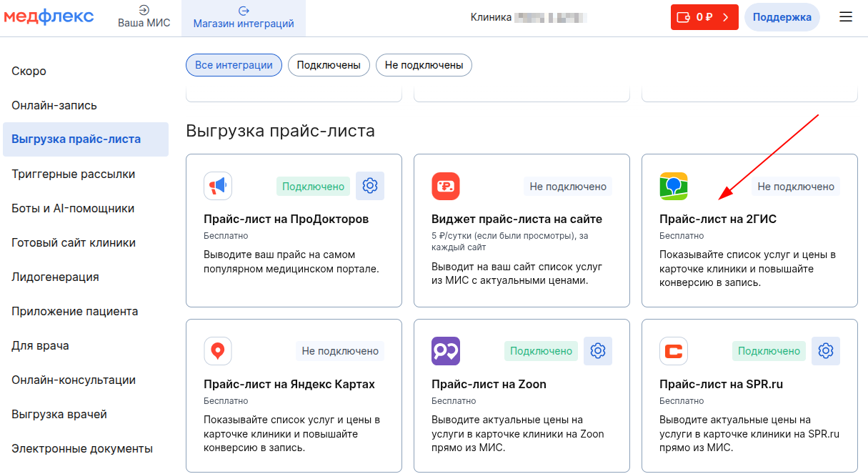
Task: Click the Поддержка button
Action: point(782,17)
